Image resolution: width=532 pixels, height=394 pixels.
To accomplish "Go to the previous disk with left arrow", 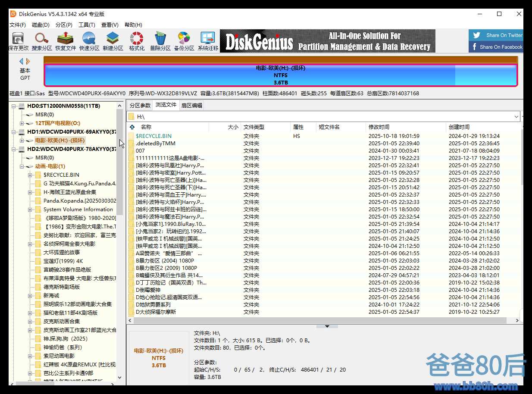I will [x=22, y=62].
